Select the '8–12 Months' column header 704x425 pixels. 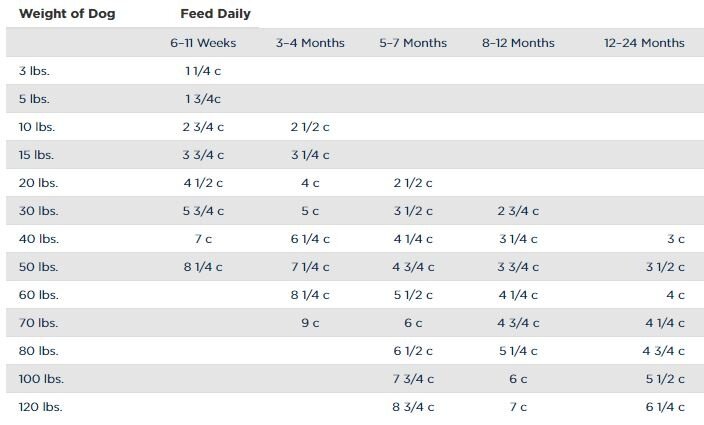518,43
